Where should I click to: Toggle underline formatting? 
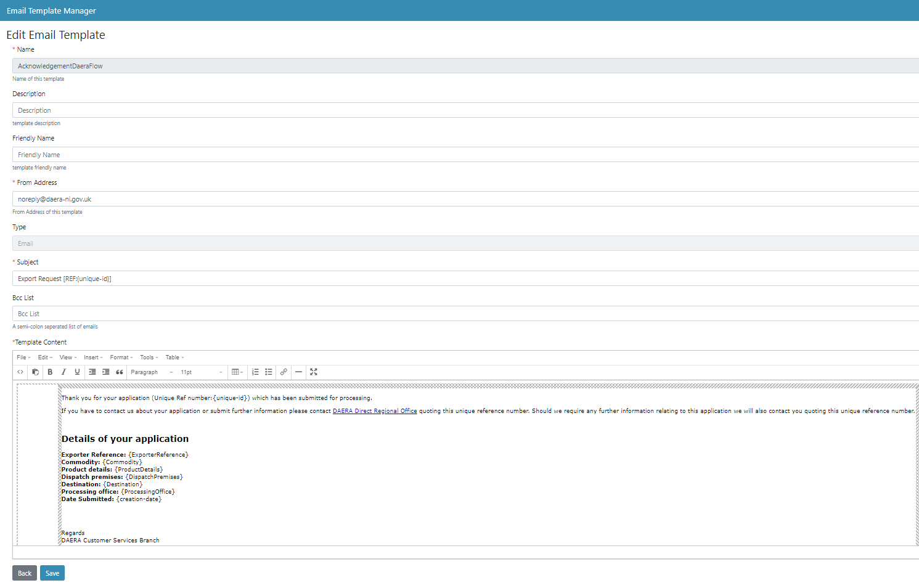coord(77,372)
